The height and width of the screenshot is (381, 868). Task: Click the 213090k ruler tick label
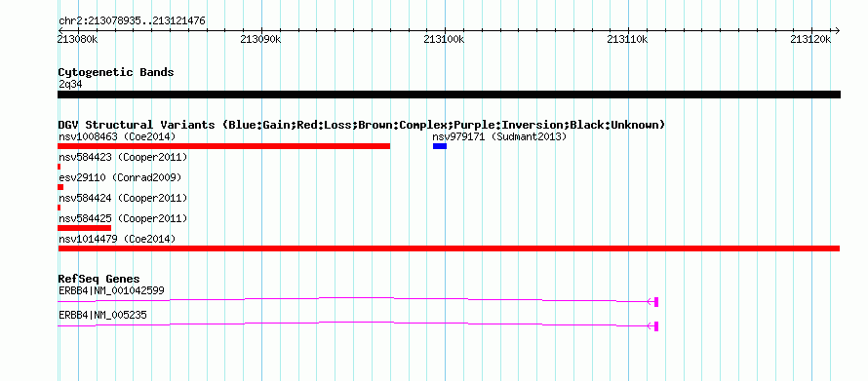click(x=261, y=39)
